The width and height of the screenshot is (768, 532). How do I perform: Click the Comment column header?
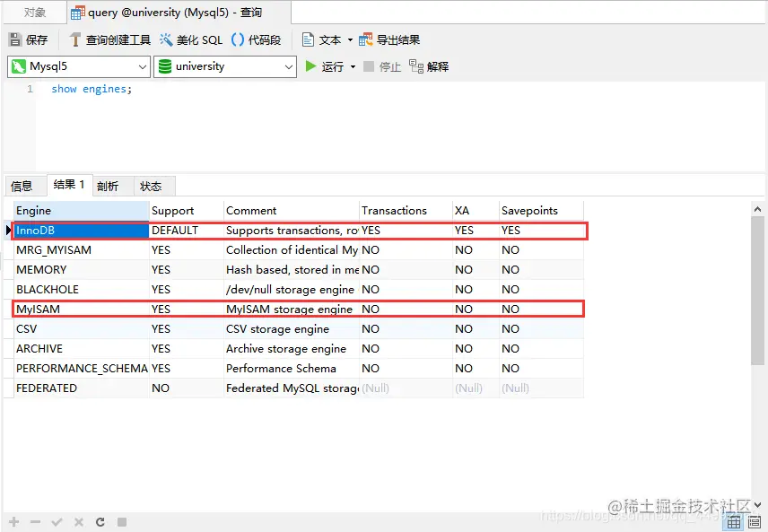click(292, 211)
